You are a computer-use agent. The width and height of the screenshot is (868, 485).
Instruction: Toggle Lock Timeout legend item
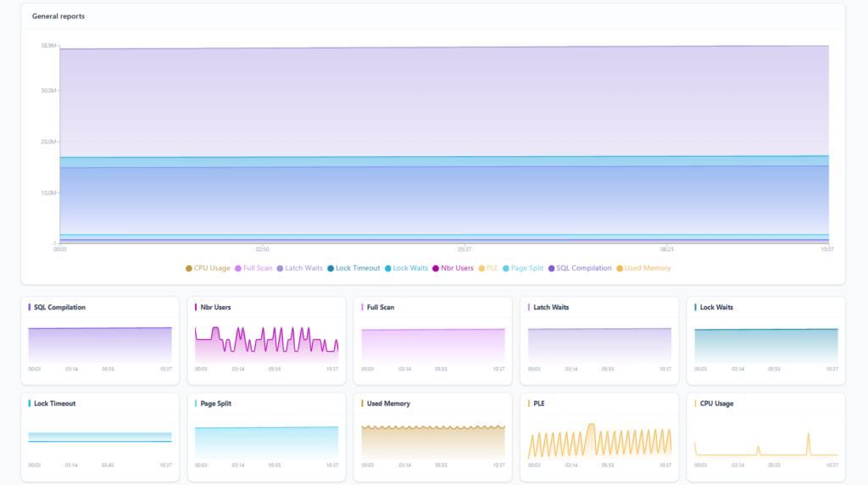[x=353, y=268]
